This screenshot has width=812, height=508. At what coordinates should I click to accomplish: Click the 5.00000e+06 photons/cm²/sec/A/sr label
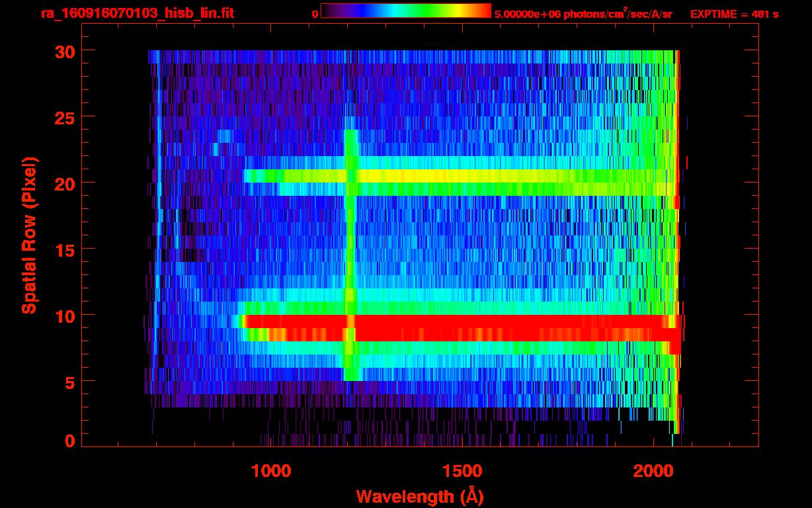click(583, 14)
